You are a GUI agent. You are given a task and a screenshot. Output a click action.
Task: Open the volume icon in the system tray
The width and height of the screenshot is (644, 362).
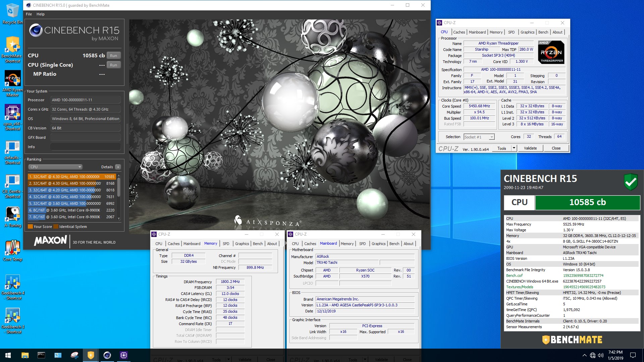point(601,355)
